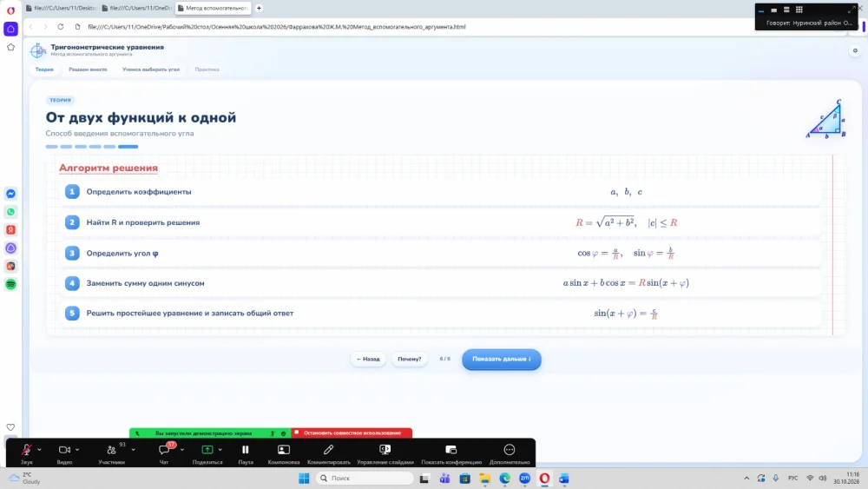The width and height of the screenshot is (868, 489).
Task: Click the triangle diagram thumbnail
Action: (x=826, y=119)
